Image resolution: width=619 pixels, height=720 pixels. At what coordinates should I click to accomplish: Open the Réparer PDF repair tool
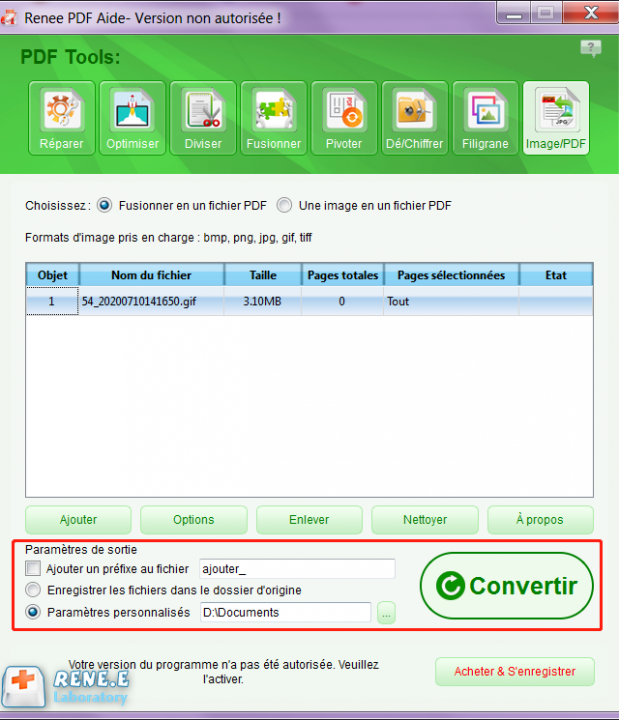pyautogui.click(x=62, y=118)
